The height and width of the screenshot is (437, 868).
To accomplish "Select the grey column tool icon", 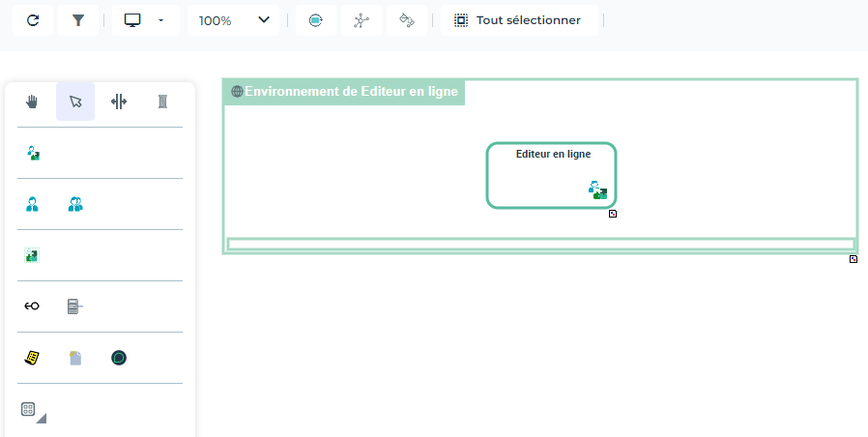I will (162, 102).
